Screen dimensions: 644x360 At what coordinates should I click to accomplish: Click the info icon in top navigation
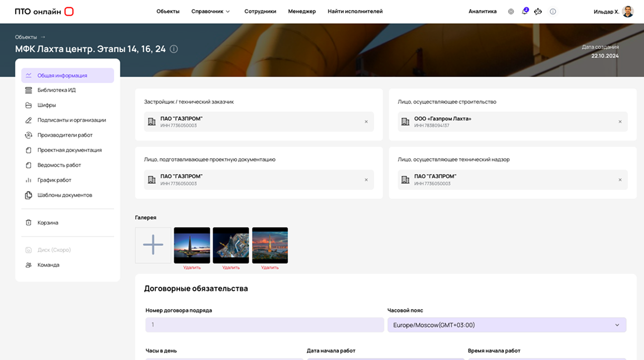[x=553, y=12]
